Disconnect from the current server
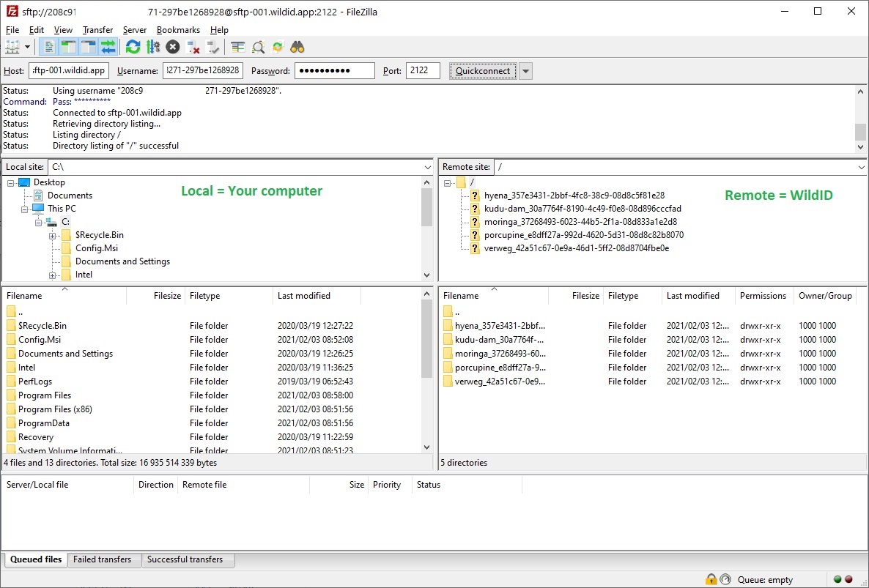Image resolution: width=869 pixels, height=588 pixels. click(x=193, y=47)
